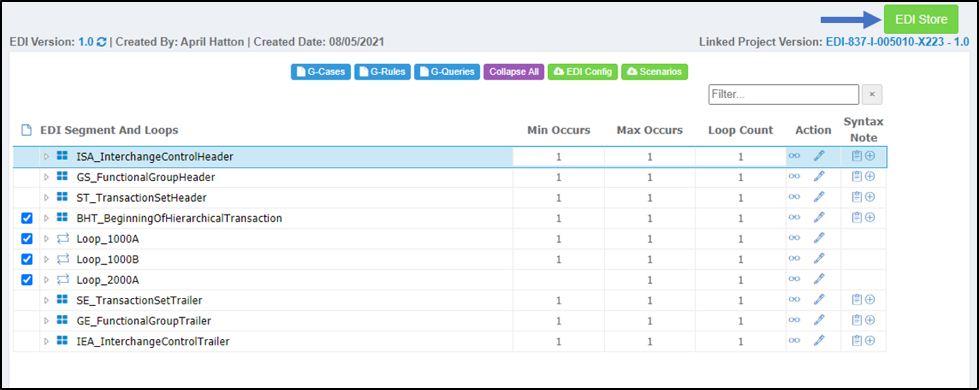
Task: Click link icon for ISA_InterchangeControlHeader
Action: (794, 156)
